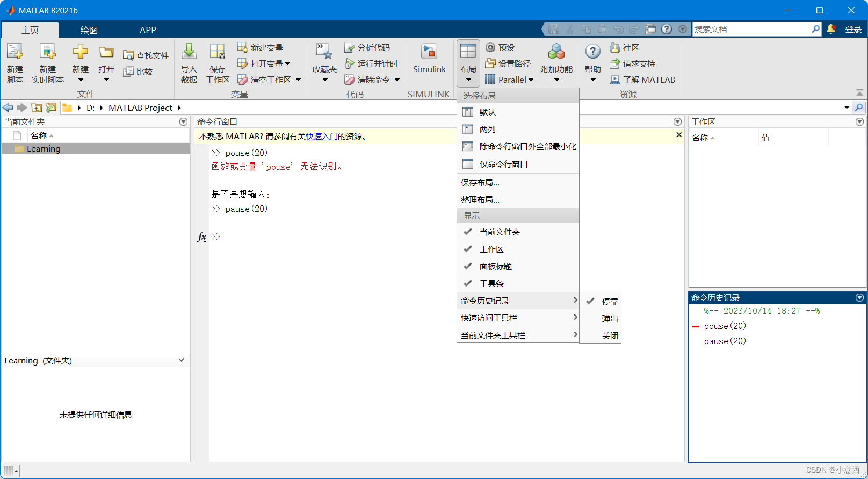This screenshot has height=479, width=868.
Task: Click pouse(20) in command history
Action: click(x=725, y=326)
